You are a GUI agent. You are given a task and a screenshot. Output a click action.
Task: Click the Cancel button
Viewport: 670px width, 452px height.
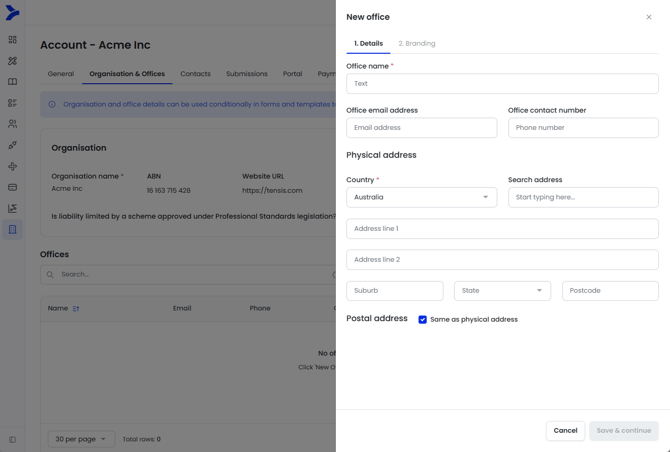pos(565,431)
